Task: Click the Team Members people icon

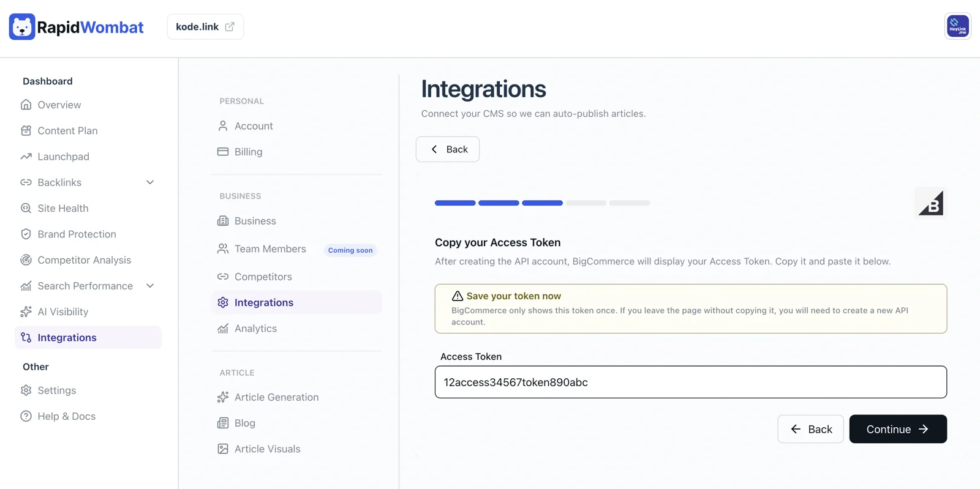Action: click(x=223, y=249)
